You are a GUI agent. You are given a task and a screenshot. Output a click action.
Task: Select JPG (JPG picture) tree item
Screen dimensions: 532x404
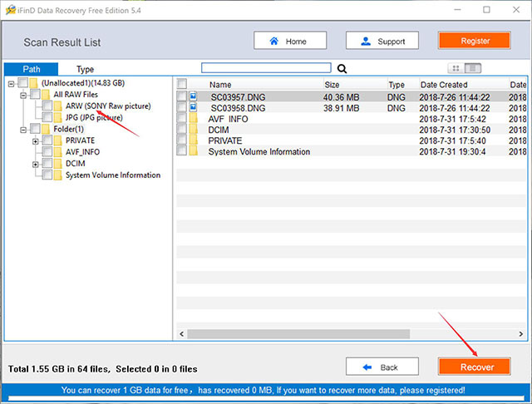pyautogui.click(x=94, y=117)
